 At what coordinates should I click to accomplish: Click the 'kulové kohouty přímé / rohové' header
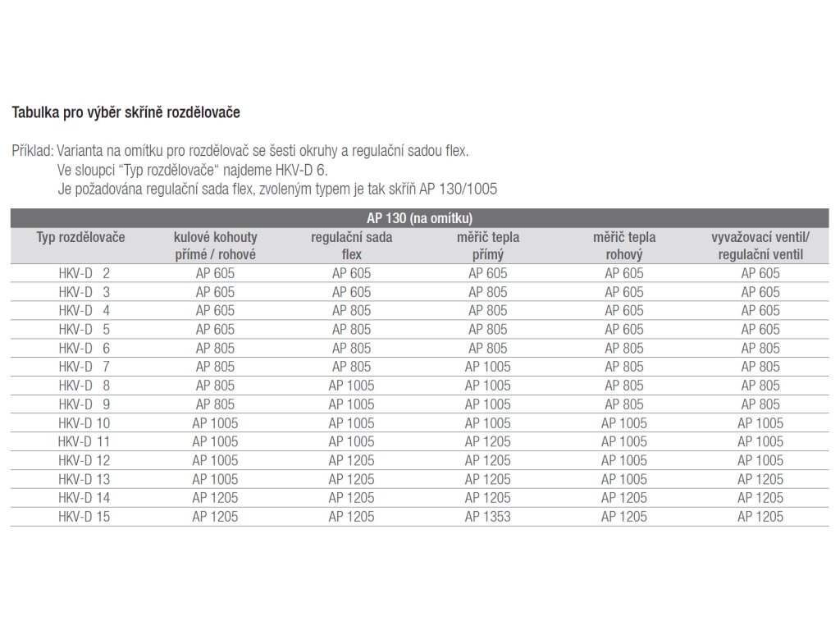click(215, 246)
